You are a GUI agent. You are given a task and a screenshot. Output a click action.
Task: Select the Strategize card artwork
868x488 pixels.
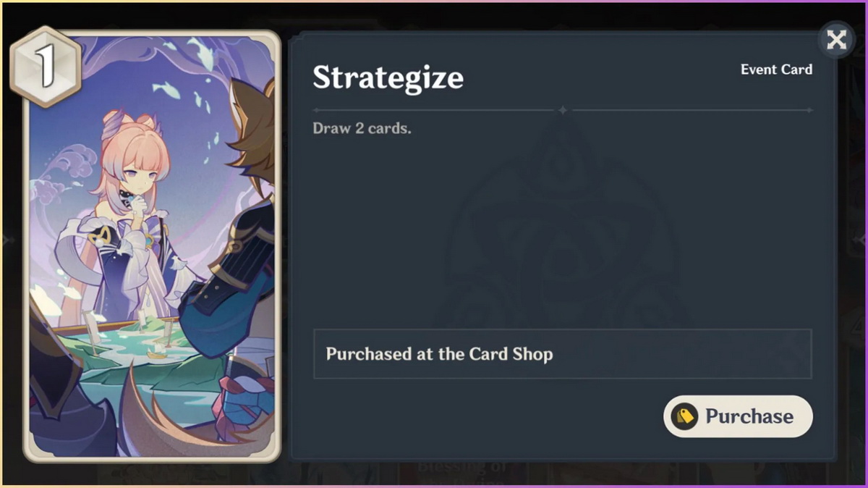(x=152, y=246)
